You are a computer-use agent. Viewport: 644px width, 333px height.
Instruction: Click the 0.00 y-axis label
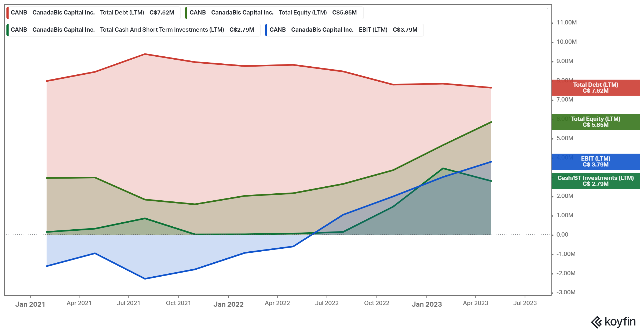pos(562,235)
